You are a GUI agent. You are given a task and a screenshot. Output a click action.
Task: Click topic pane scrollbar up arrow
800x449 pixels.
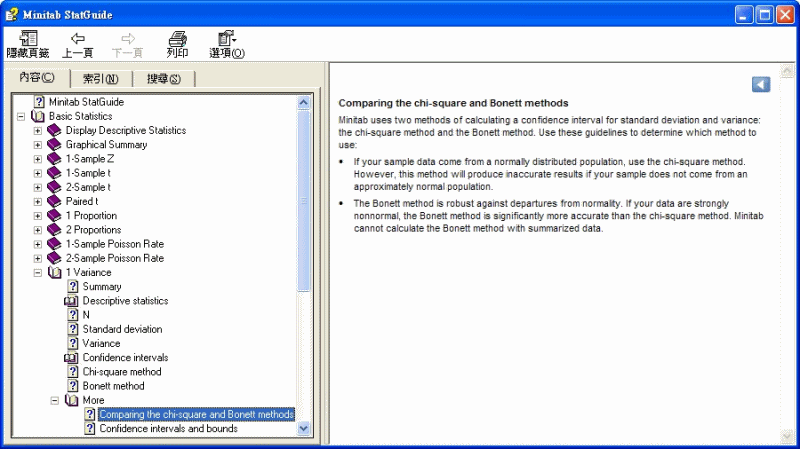(787, 71)
